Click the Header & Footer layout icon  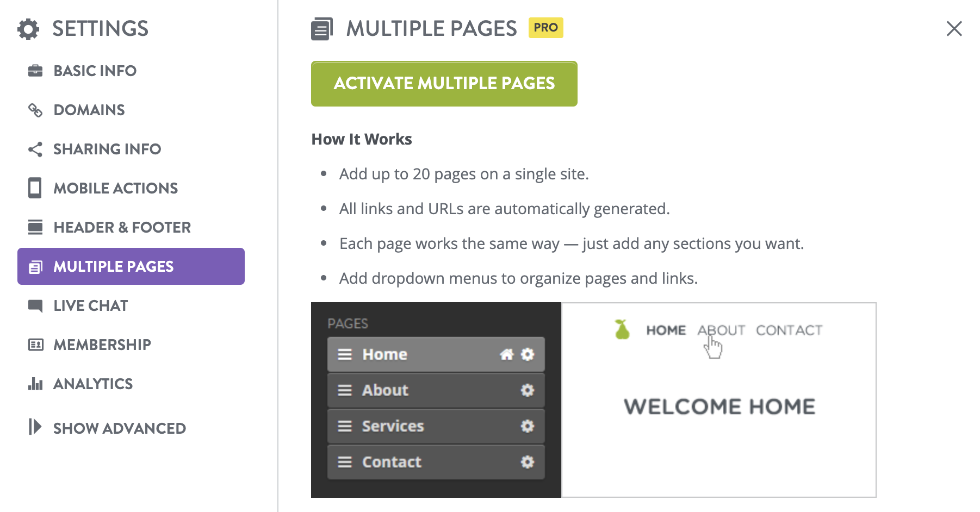35,227
